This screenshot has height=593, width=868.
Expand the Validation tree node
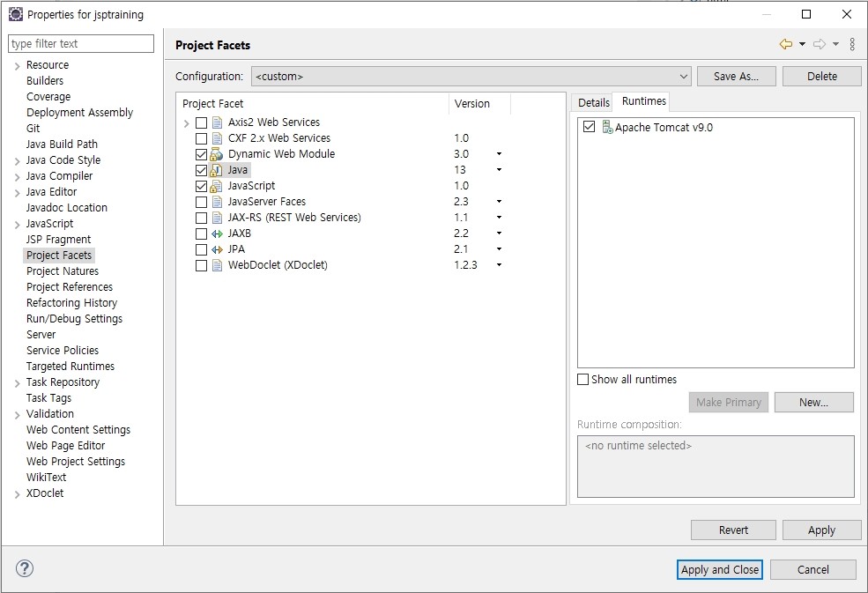coord(17,415)
